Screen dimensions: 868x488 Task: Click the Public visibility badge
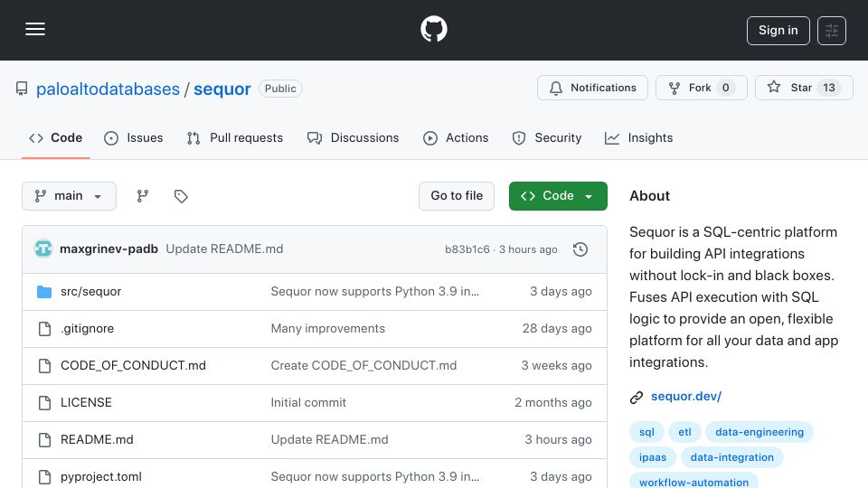click(280, 89)
